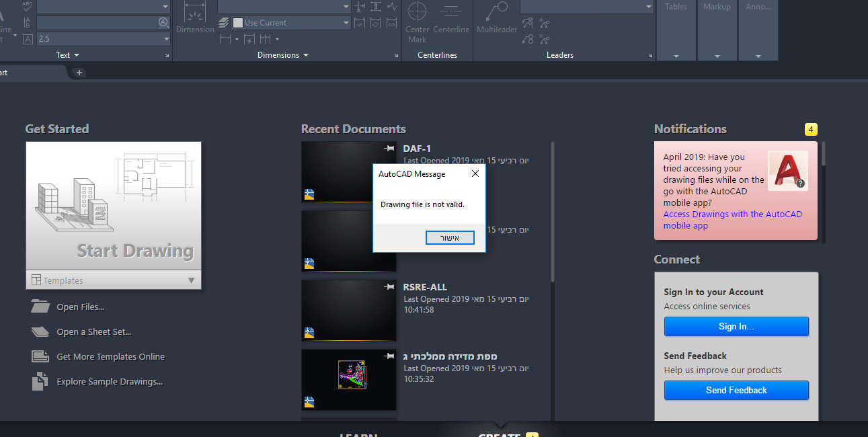Viewport: 868px width, 437px height.
Task: Click the Autodesk A mobile app icon
Action: pos(787,171)
